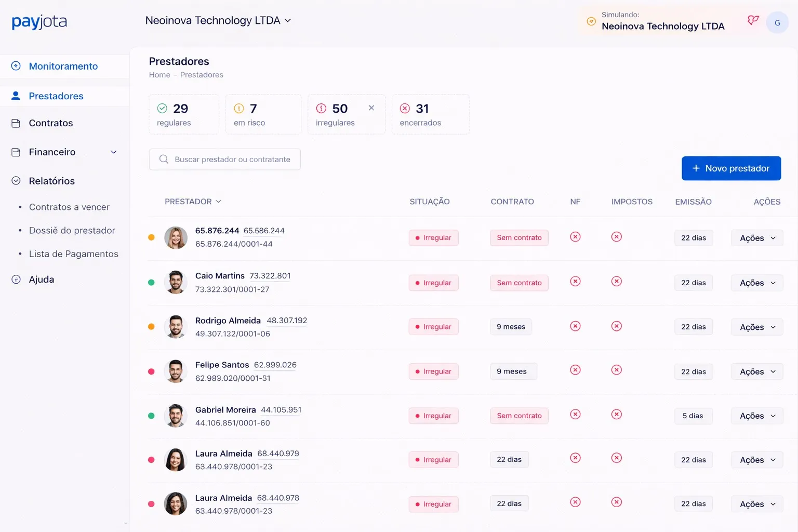Viewport: 798px width, 532px height.
Task: Click the red x icon on encerrados card
Action: 405,108
